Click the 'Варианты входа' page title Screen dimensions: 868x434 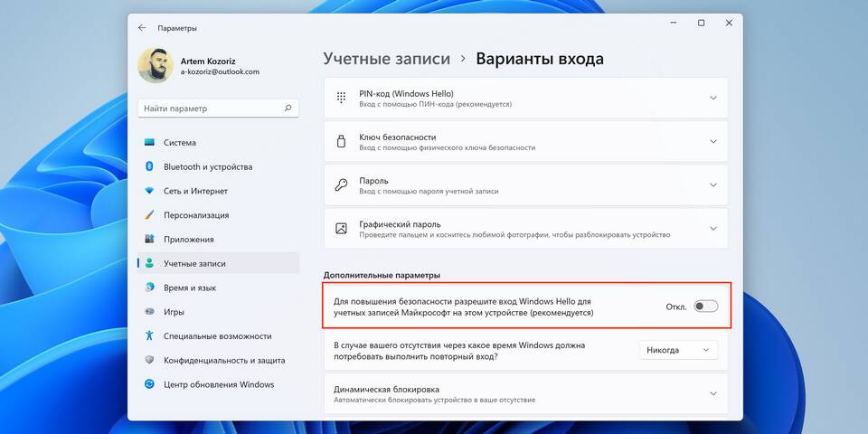[540, 59]
